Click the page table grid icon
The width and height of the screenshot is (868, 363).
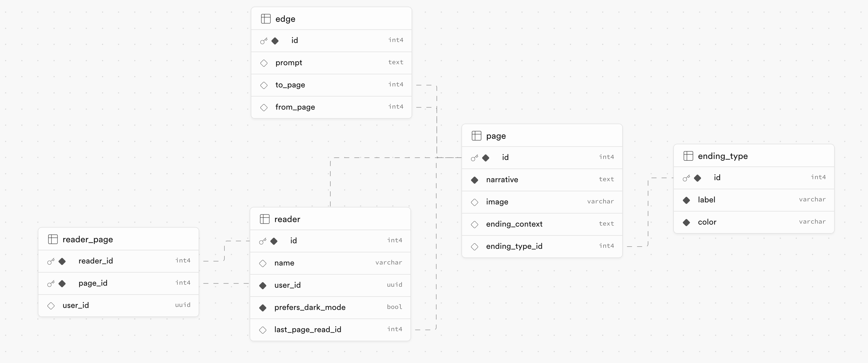(476, 135)
